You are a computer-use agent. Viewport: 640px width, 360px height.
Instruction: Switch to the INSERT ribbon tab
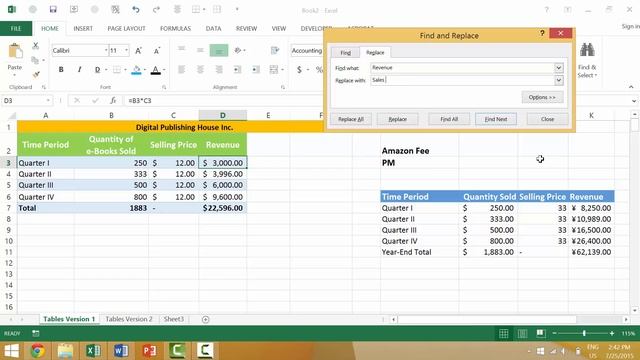pyautogui.click(x=83, y=29)
